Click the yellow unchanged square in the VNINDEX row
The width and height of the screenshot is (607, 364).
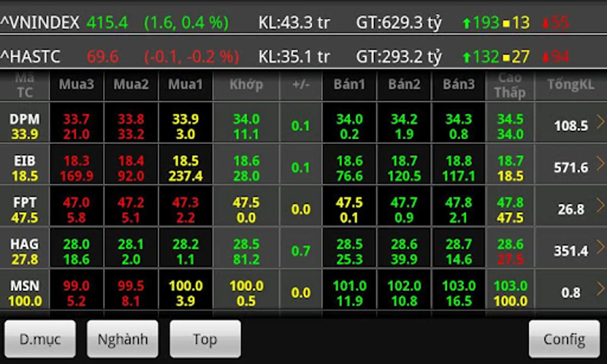(506, 24)
